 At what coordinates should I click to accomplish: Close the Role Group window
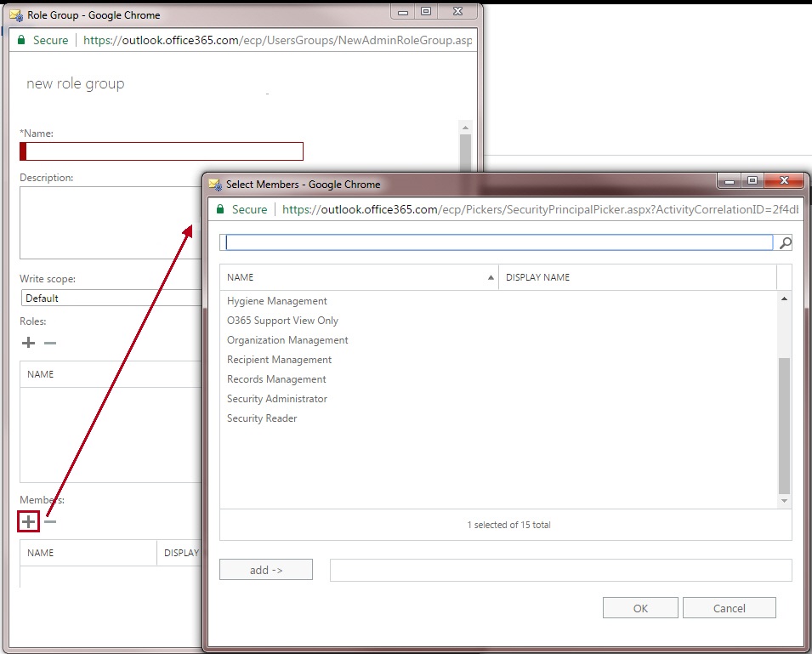[x=457, y=11]
